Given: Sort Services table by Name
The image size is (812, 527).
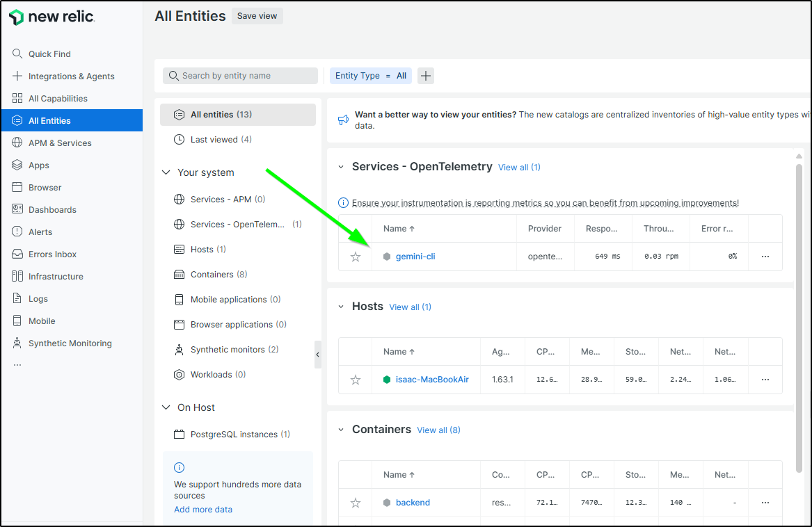Looking at the screenshot, I should (399, 228).
